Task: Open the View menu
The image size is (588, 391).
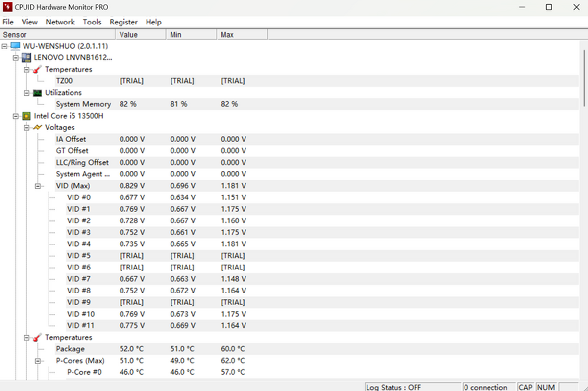Action: (29, 22)
